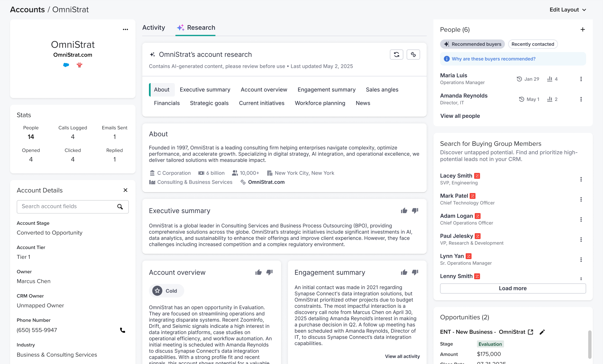Expand the Edit Layout dropdown
Viewport: 603px width, 364px height.
click(x=568, y=10)
